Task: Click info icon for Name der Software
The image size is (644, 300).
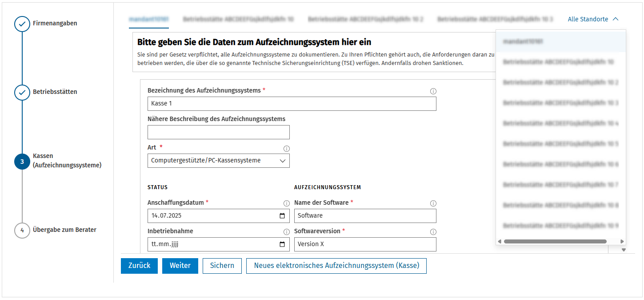Action: [433, 203]
